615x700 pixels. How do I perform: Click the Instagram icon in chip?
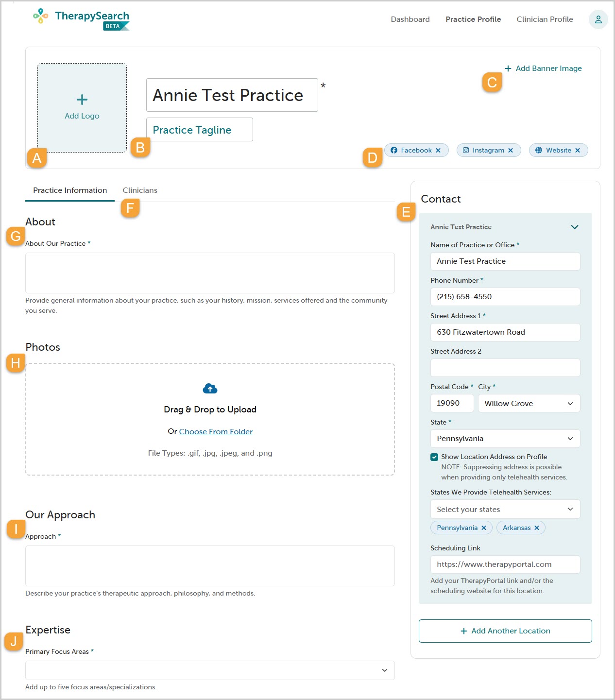466,151
